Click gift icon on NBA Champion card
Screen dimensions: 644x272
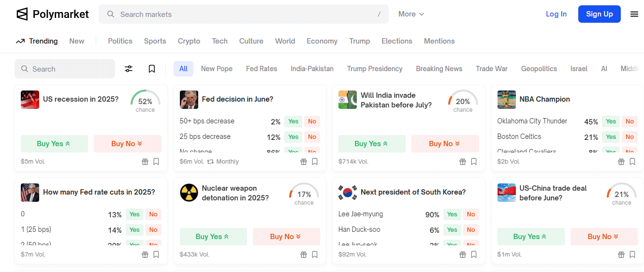(621, 162)
